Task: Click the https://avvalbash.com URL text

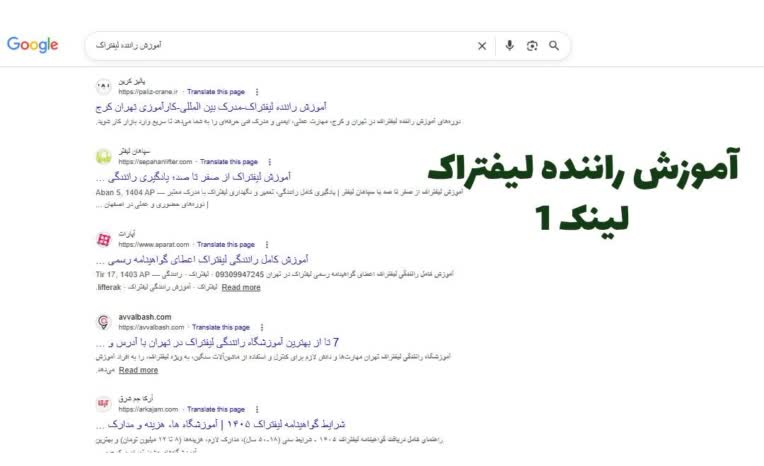Action: [x=151, y=328]
